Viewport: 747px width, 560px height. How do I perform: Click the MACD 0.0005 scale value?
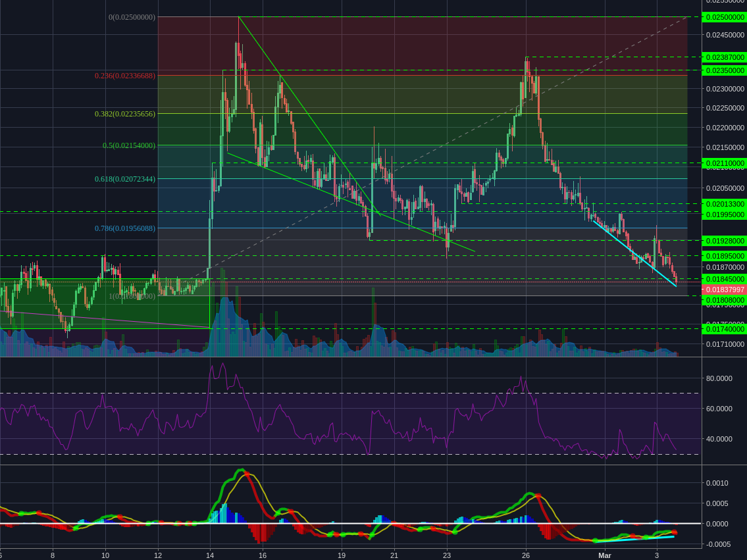(x=717, y=503)
